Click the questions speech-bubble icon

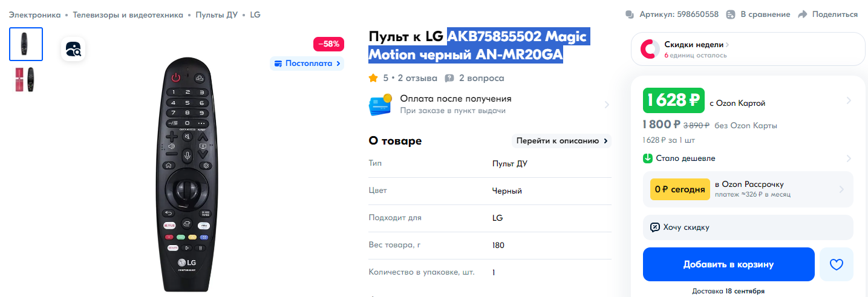449,78
